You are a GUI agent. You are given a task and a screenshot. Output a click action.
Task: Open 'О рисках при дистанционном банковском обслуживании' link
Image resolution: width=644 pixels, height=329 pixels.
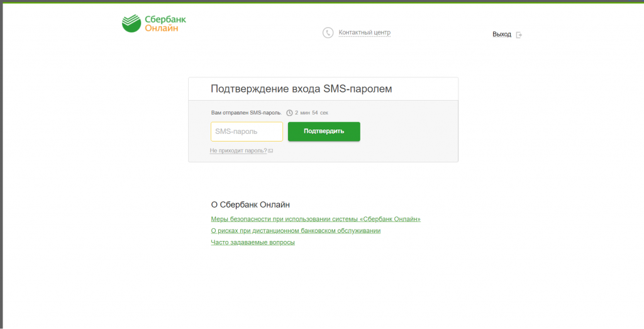pyautogui.click(x=296, y=231)
